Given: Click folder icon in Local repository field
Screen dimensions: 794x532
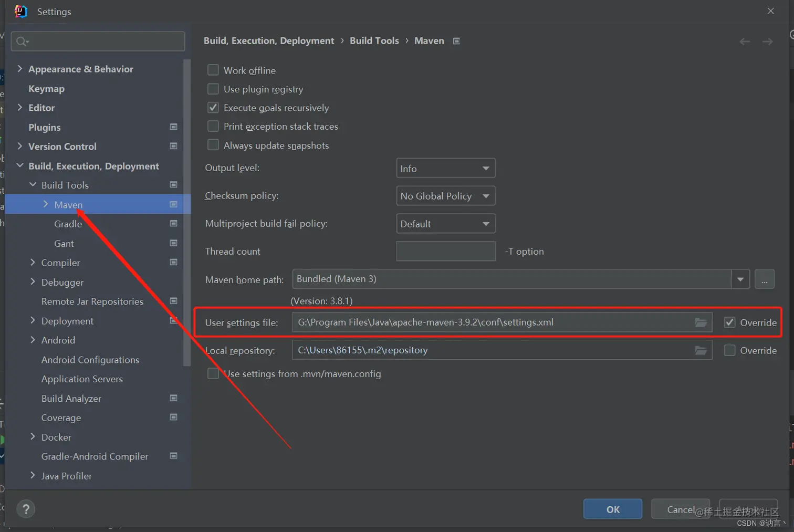Looking at the screenshot, I should (x=701, y=350).
